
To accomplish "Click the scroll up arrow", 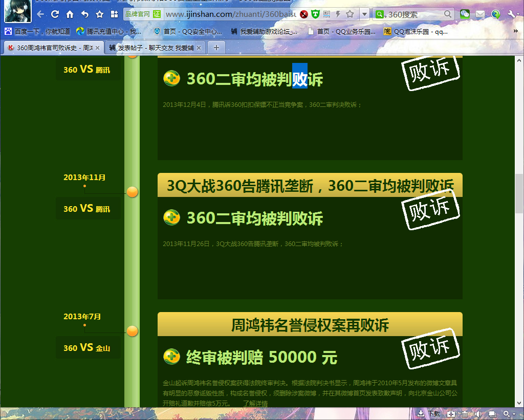I will [519, 60].
